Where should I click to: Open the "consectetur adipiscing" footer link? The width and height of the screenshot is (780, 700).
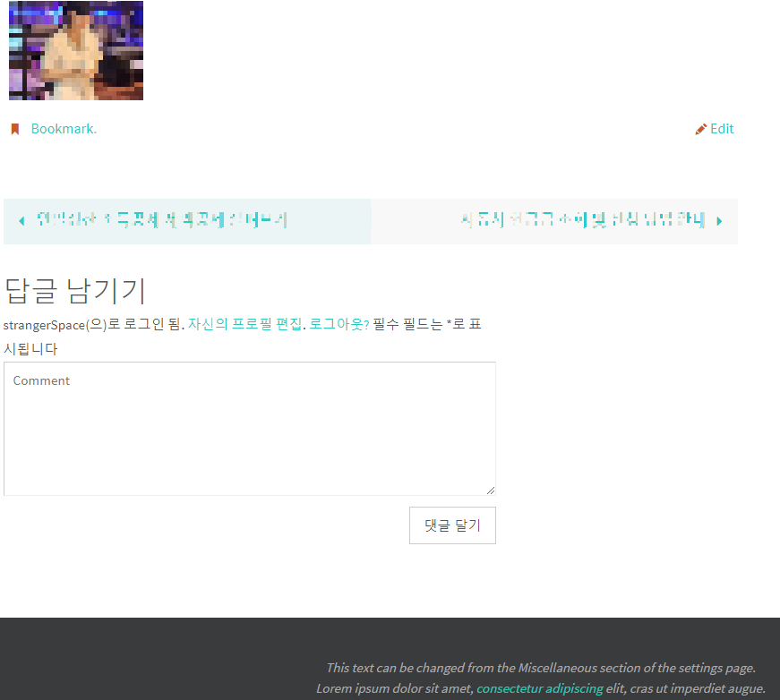coord(539,688)
